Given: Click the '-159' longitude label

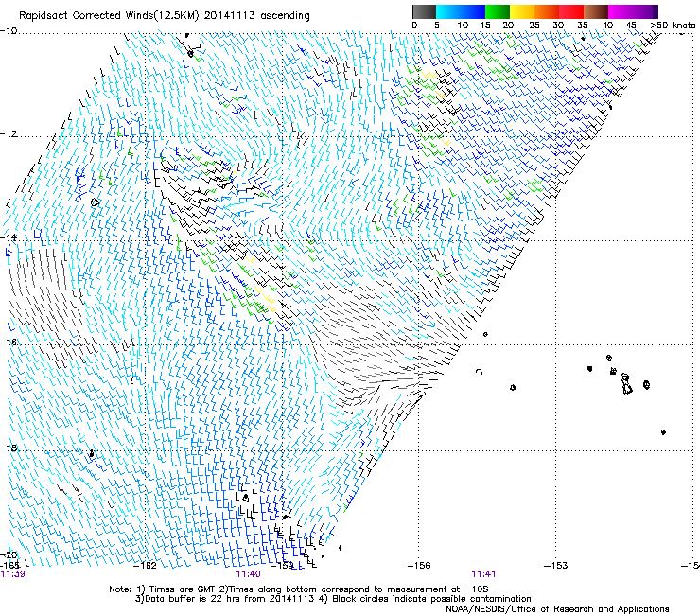Looking at the screenshot, I should (x=284, y=566).
